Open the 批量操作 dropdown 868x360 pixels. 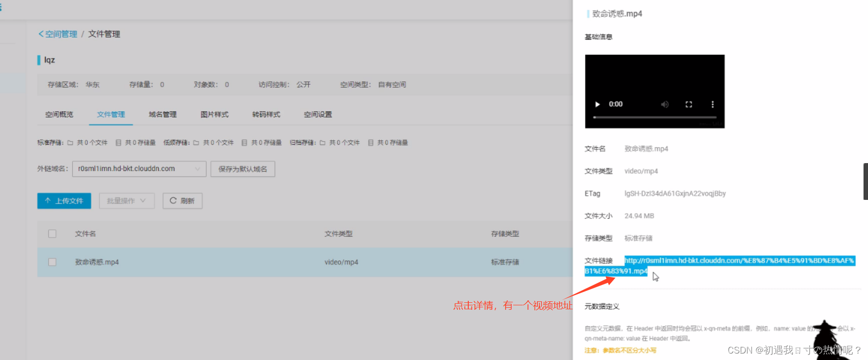tap(127, 201)
